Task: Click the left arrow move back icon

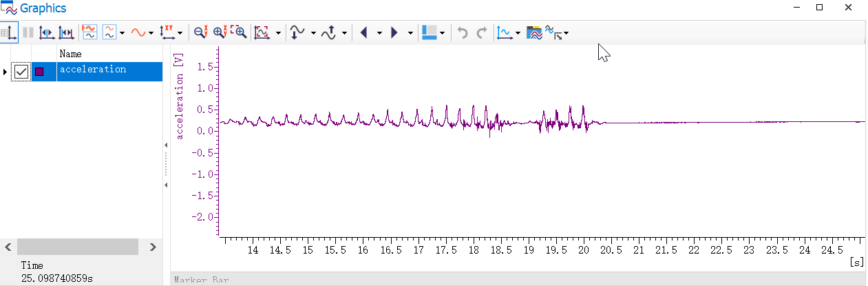Action: [363, 32]
